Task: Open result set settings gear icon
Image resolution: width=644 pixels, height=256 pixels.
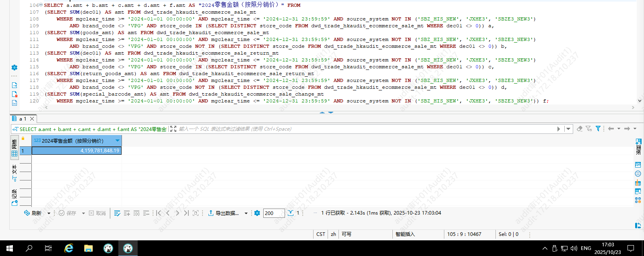Action: pyautogui.click(x=257, y=213)
